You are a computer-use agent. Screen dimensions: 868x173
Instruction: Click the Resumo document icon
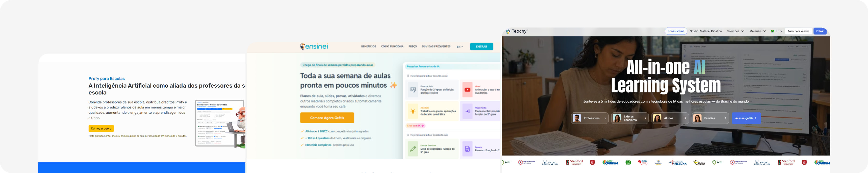coord(467,149)
